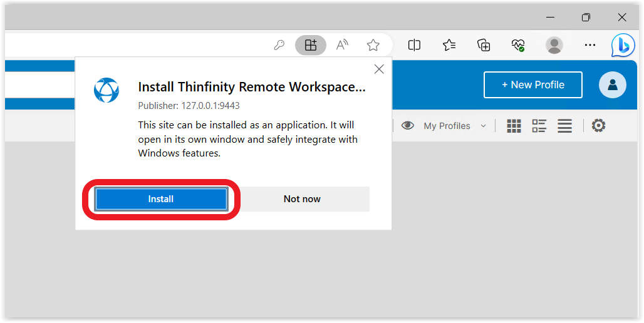Click the app install icon in address bar

pyautogui.click(x=311, y=45)
